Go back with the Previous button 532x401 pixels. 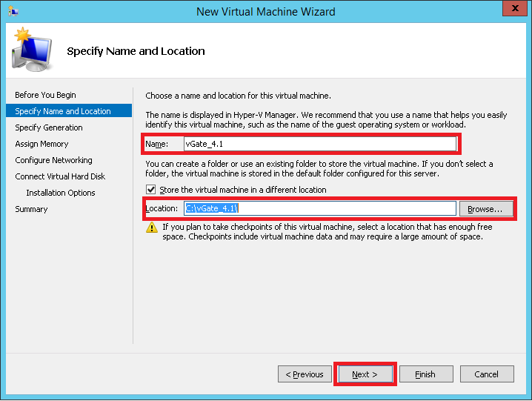click(305, 374)
